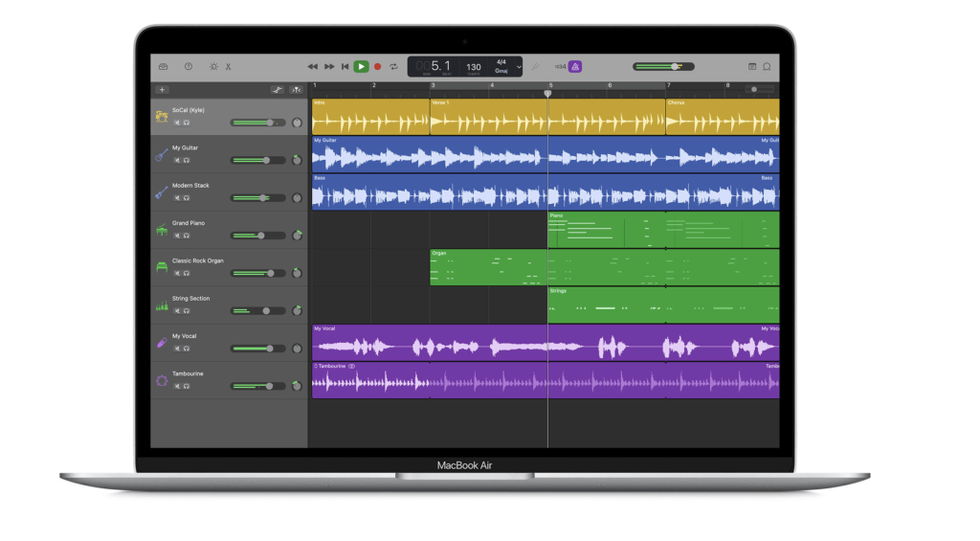Select the SoCal (Kyle) drummer track icon
This screenshot has width=980, height=541.
(161, 116)
